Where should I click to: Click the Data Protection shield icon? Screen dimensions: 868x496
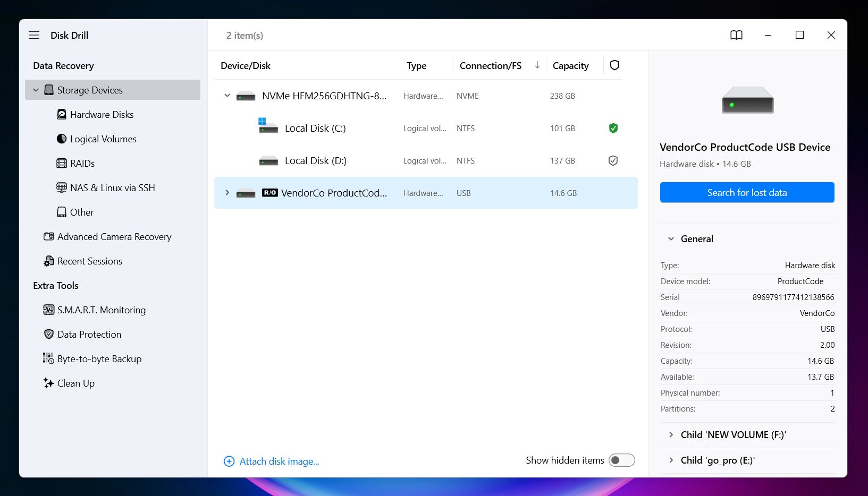(49, 334)
